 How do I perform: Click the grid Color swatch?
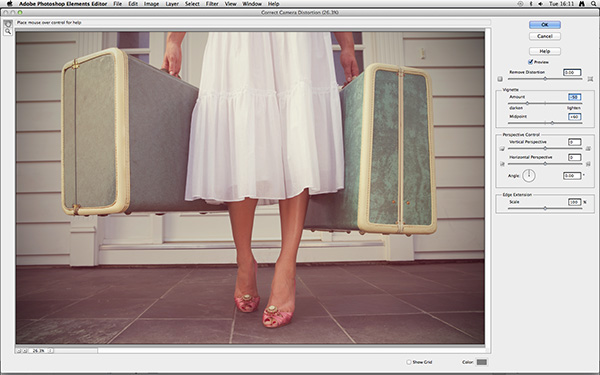click(x=481, y=362)
